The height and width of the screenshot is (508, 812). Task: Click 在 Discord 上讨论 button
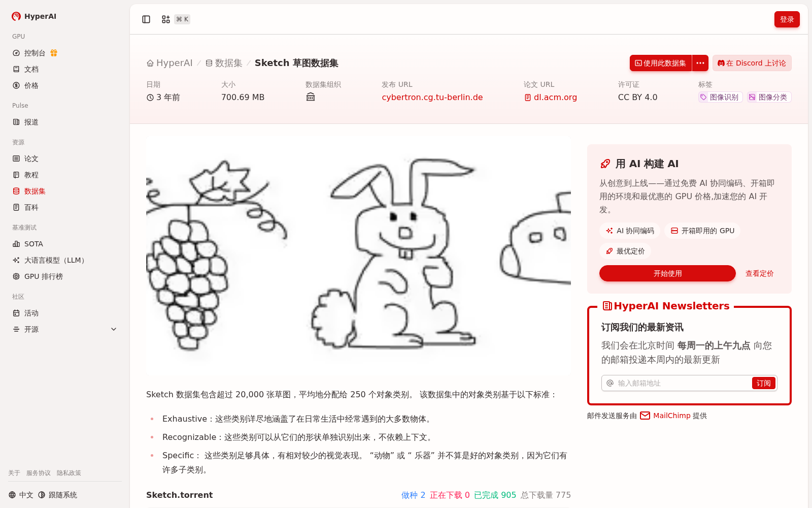(x=752, y=63)
